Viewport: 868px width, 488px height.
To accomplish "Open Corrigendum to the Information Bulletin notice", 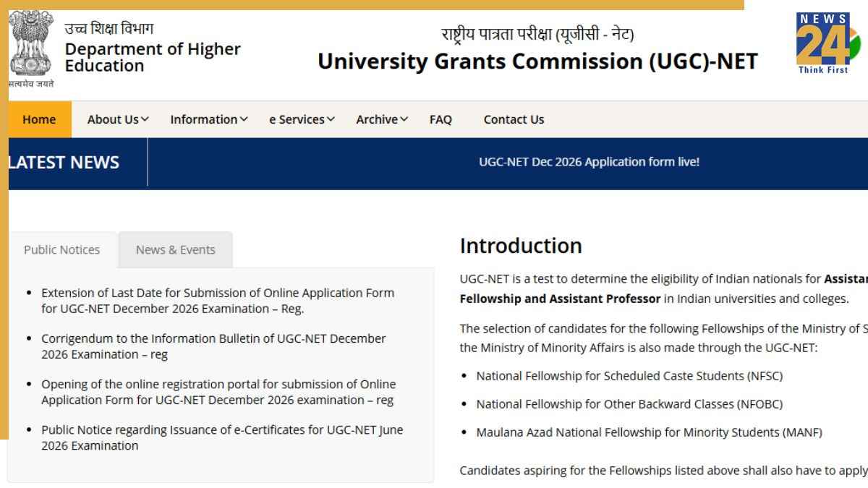I will [213, 346].
